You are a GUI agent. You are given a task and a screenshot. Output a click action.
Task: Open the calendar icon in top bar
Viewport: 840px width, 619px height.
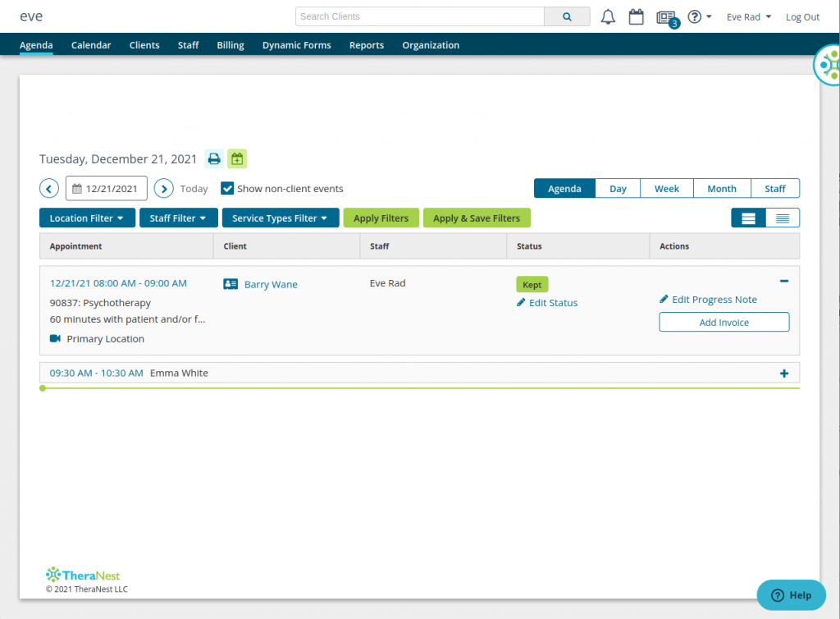point(636,16)
